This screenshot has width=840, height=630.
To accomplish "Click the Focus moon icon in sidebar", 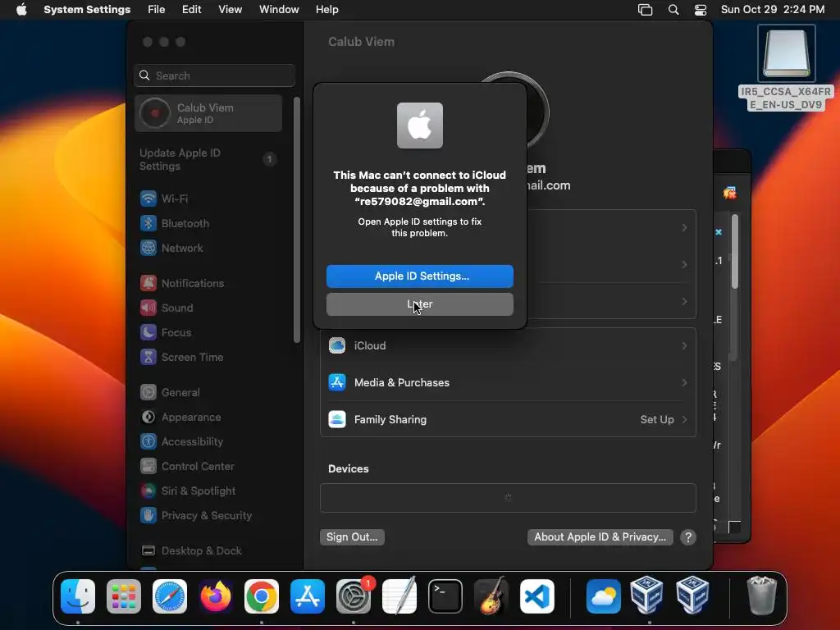I will click(148, 333).
